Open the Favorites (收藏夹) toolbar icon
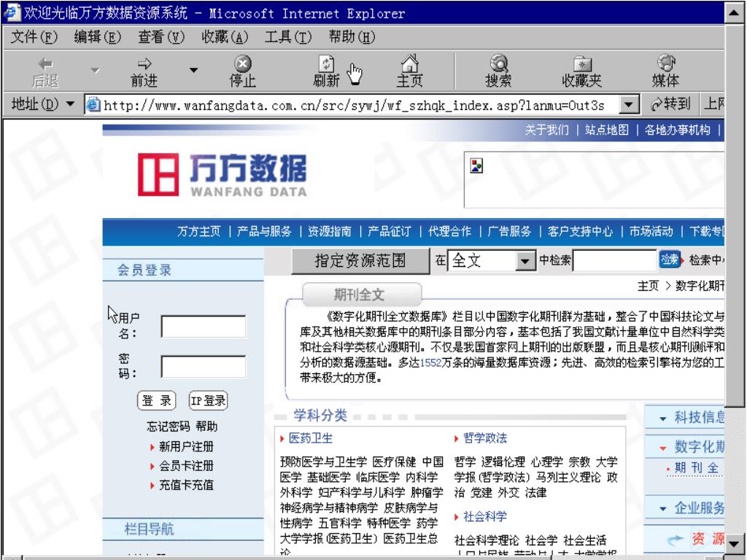The width and height of the screenshot is (747, 560). tap(581, 64)
